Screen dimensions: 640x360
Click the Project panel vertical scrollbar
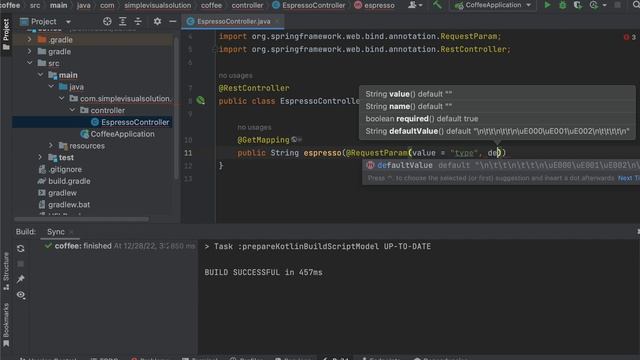point(176,108)
